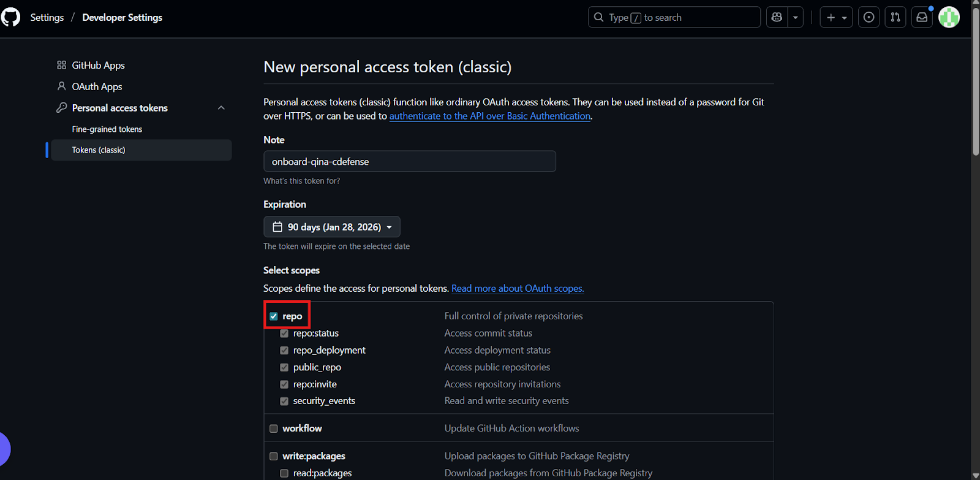The image size is (980, 480).
Task: Select Tokens (classic) menu item
Action: tap(141, 150)
